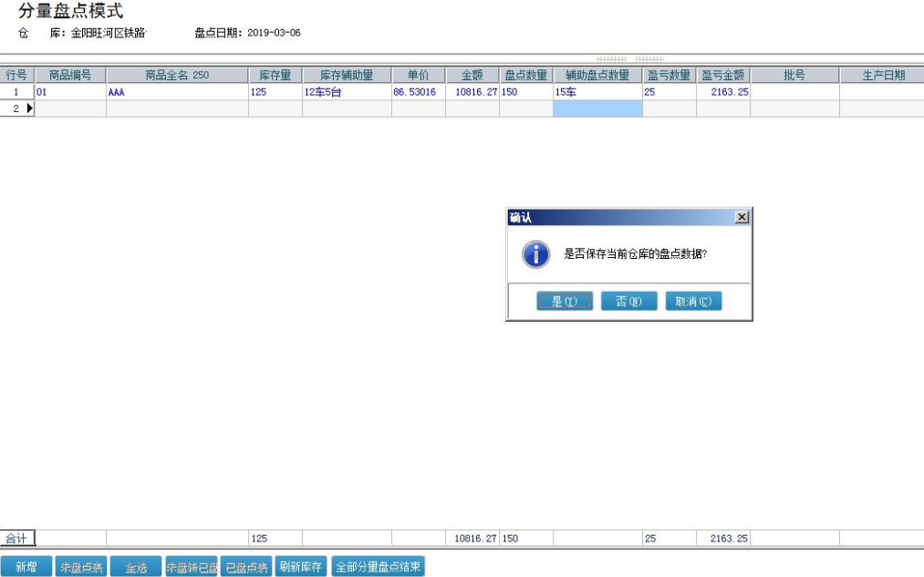Click the 盈亏金额 column header
The height and width of the screenshot is (577, 924).
tap(722, 76)
